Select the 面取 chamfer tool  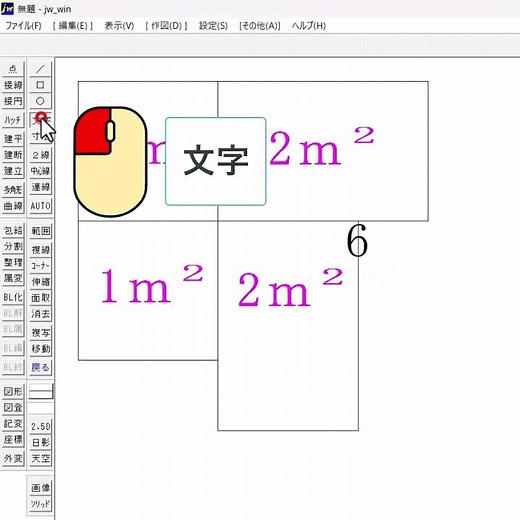(40, 297)
